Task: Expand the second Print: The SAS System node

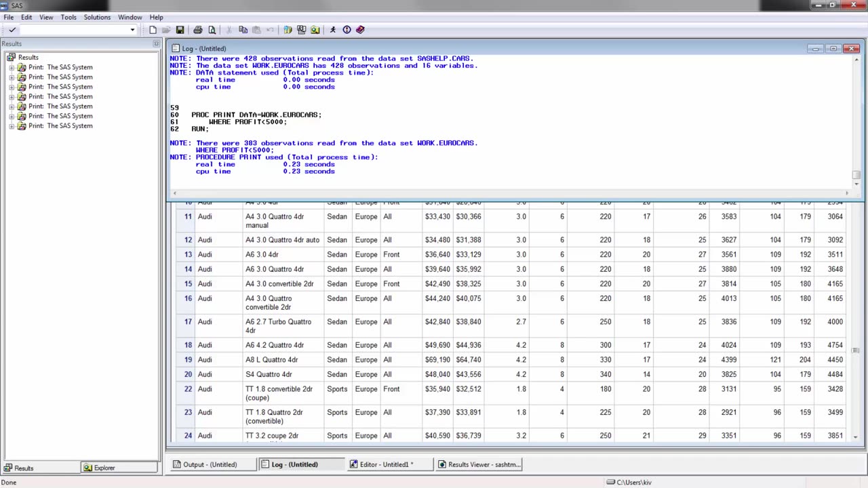Action: click(12, 77)
